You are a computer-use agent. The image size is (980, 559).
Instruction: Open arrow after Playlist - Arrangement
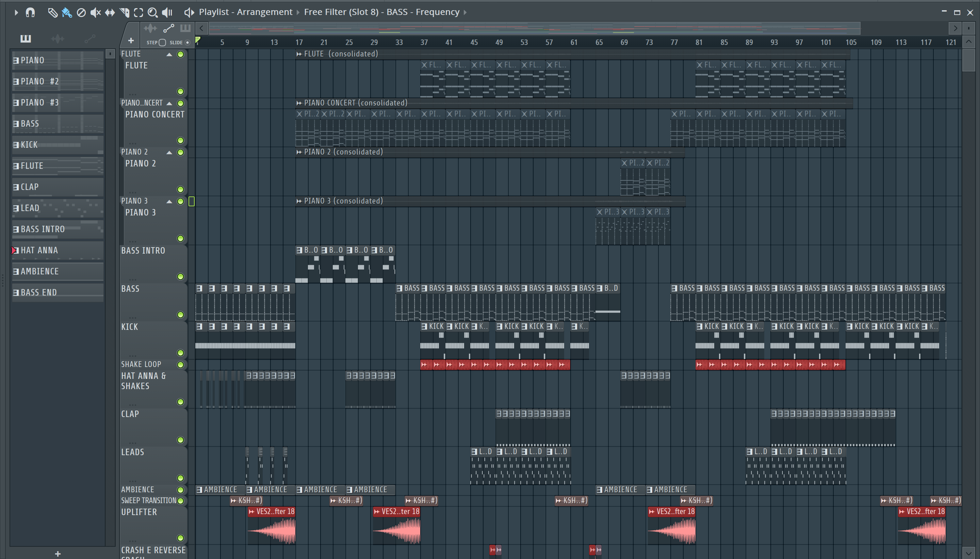coord(298,12)
